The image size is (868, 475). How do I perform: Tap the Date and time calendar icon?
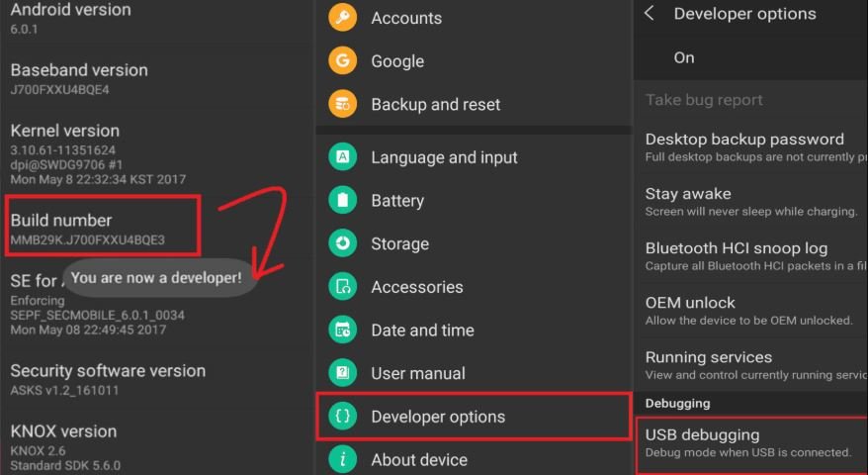343,331
